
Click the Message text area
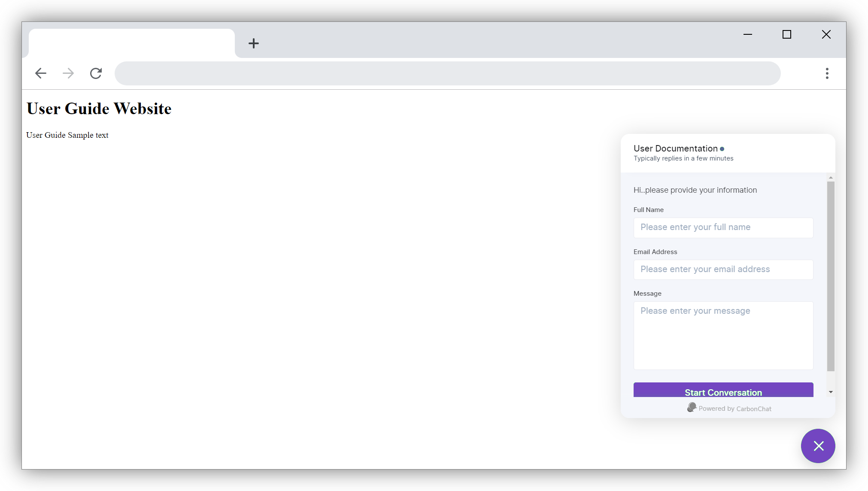[x=723, y=335]
